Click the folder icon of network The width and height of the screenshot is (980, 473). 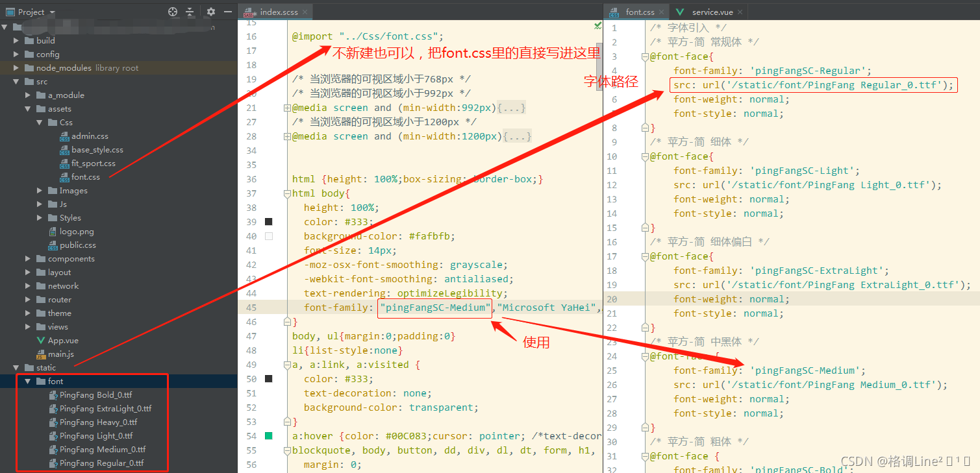pyautogui.click(x=41, y=286)
